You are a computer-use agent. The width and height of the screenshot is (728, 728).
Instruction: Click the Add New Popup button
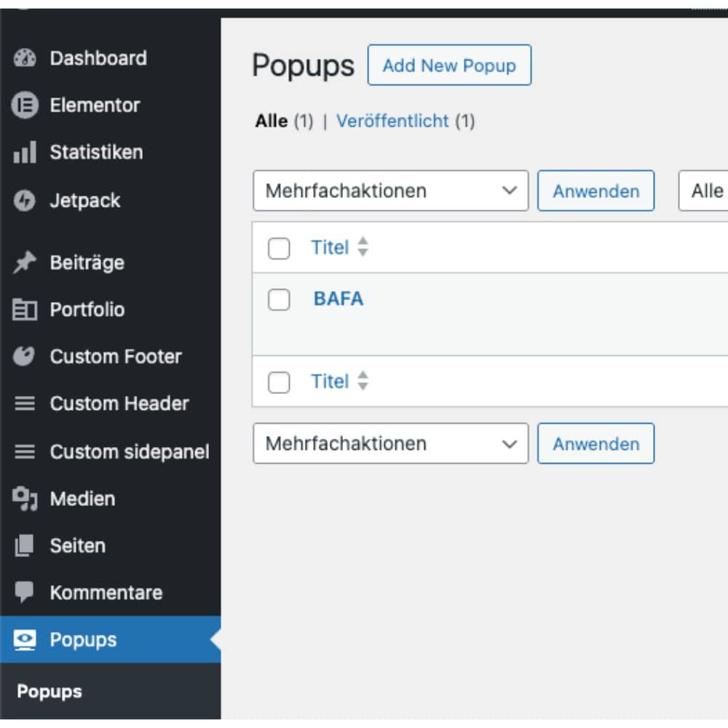point(449,66)
